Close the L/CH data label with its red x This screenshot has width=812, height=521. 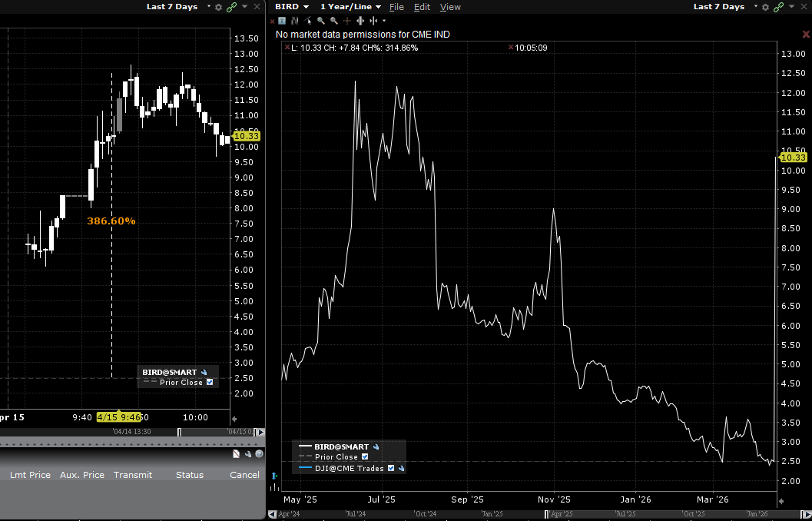287,47
